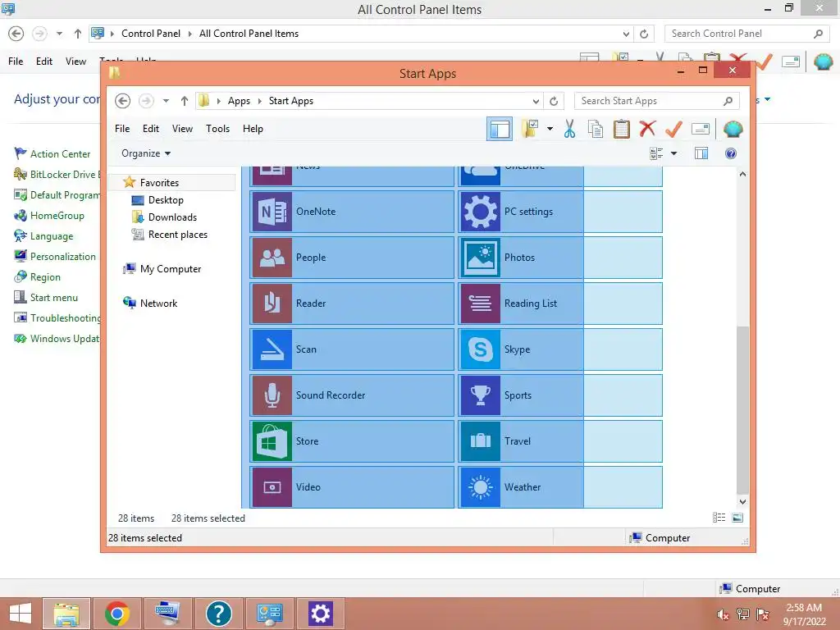Open the File menu in Control Panel window

pyautogui.click(x=16, y=61)
